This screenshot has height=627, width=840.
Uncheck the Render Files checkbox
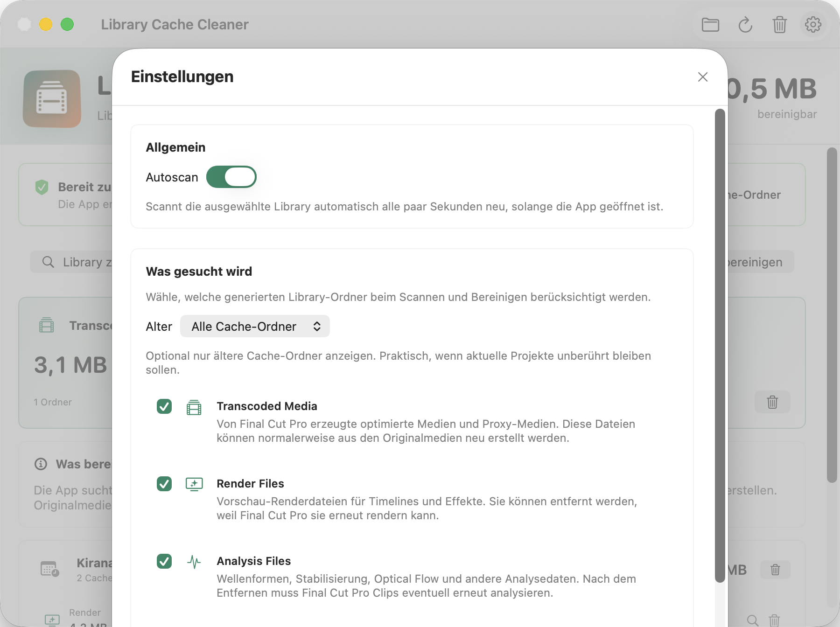click(164, 484)
